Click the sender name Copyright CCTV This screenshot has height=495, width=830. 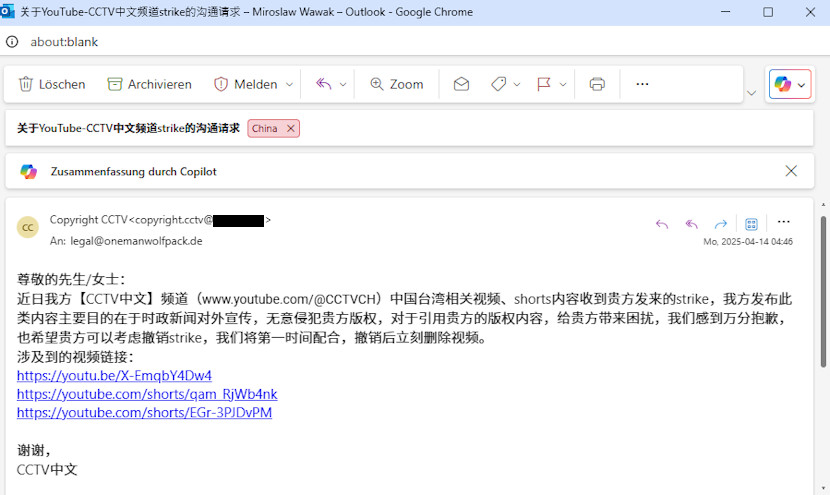[x=88, y=220]
